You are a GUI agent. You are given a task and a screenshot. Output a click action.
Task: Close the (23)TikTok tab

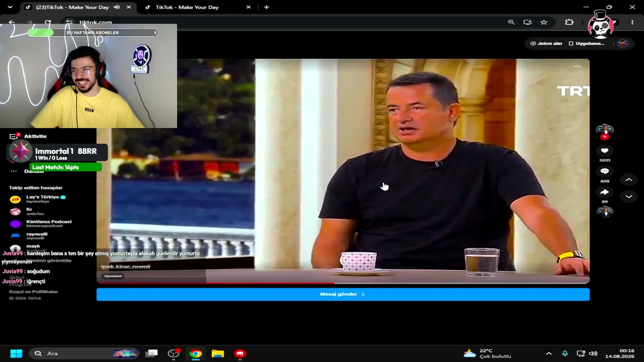point(129,7)
